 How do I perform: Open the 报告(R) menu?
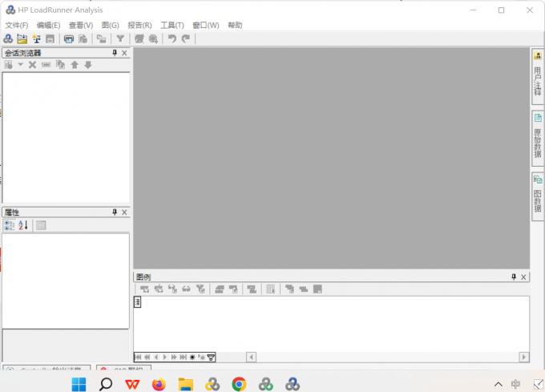[139, 25]
